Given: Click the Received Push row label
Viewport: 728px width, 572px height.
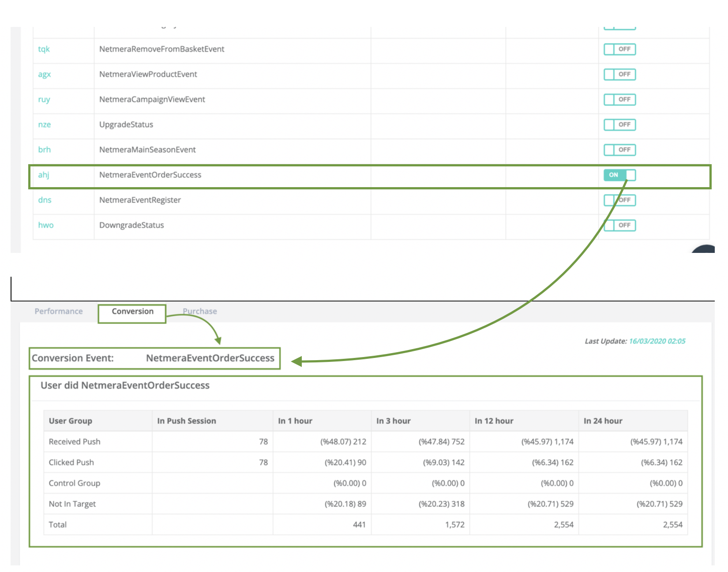Looking at the screenshot, I should pyautogui.click(x=75, y=442).
